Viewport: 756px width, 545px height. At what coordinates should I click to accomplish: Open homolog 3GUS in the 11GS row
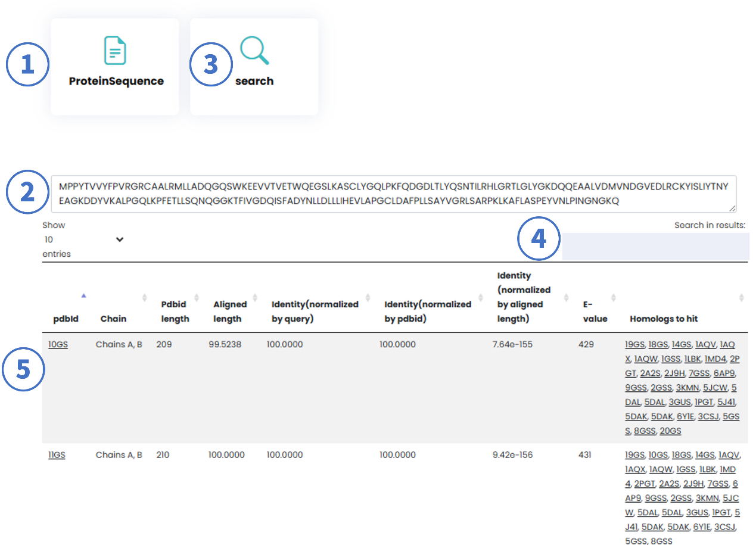pyautogui.click(x=697, y=512)
